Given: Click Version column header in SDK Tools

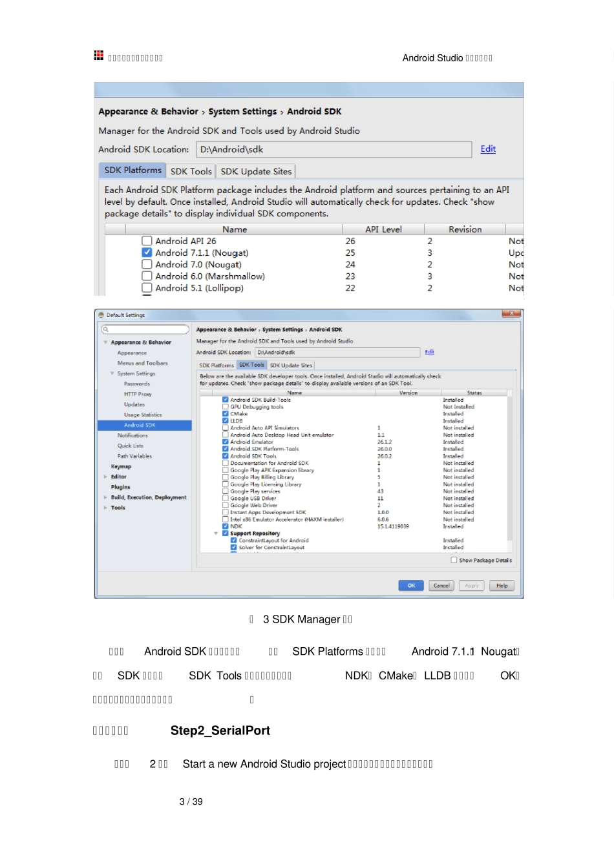Looking at the screenshot, I should coord(408,393).
